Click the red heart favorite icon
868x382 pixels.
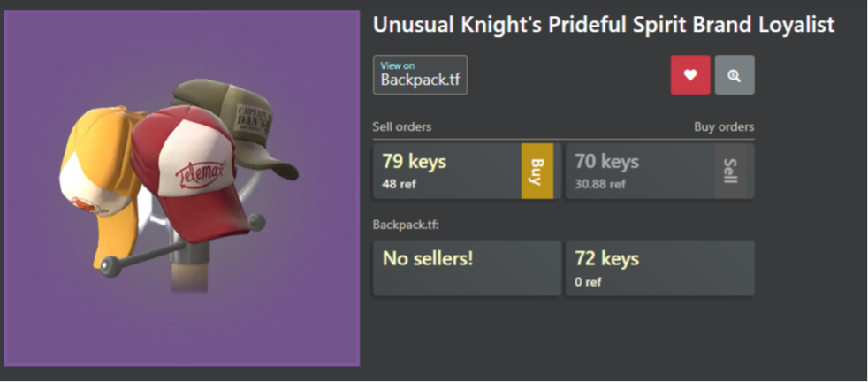point(690,75)
